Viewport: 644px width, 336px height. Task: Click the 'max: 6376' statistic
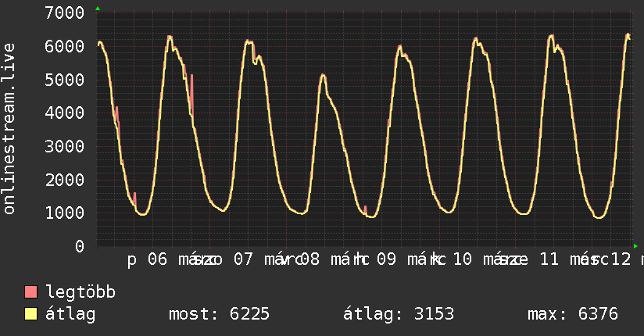[x=573, y=314]
